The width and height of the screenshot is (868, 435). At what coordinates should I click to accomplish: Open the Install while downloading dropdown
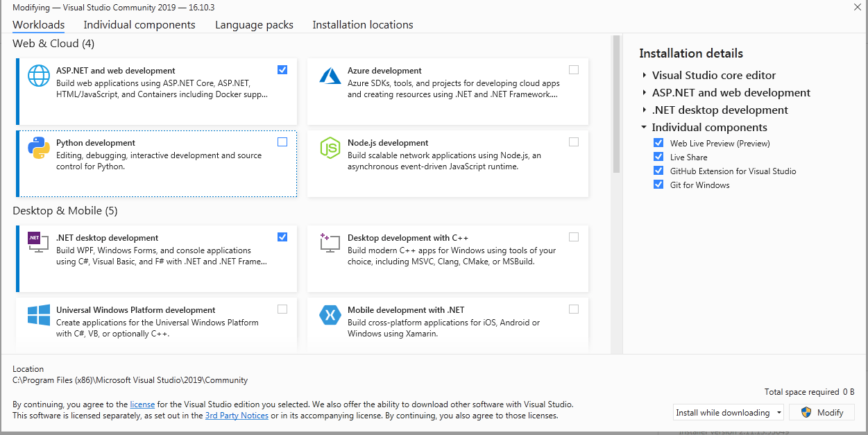click(729, 412)
